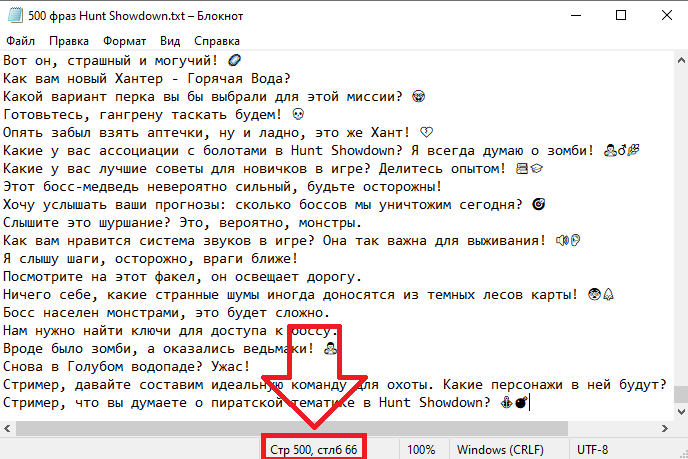Place cursor in line "Снова в Голубом водопаде? Ужас!"
Screen dimensions: 688x459
pos(130,367)
